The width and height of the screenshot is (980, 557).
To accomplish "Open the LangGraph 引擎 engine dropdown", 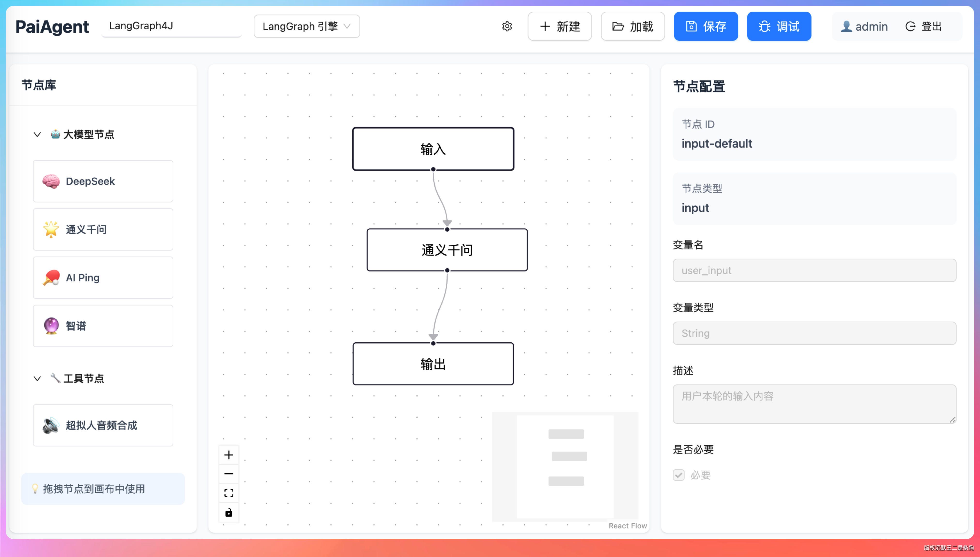I will 306,26.
